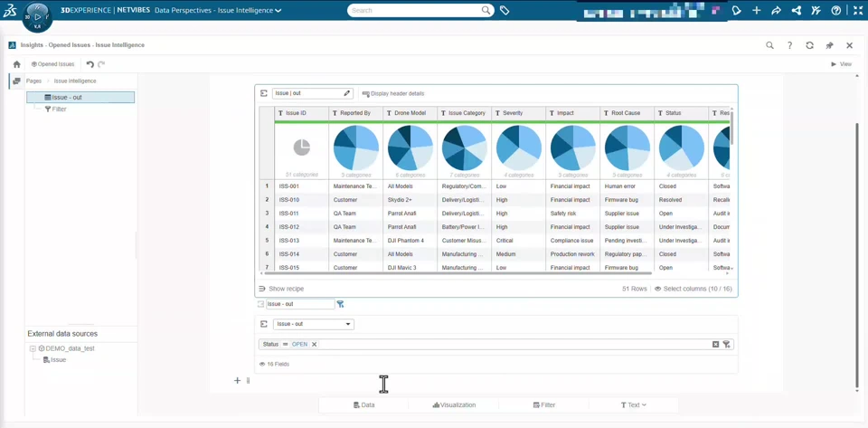Click the data table's vertical scrollbar
868x428 pixels.
point(732,128)
